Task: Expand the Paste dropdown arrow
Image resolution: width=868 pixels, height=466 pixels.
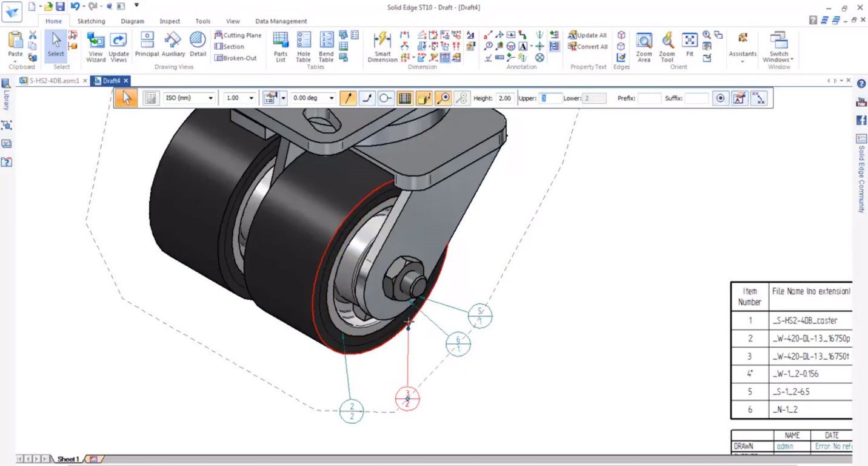Action: click(x=16, y=60)
